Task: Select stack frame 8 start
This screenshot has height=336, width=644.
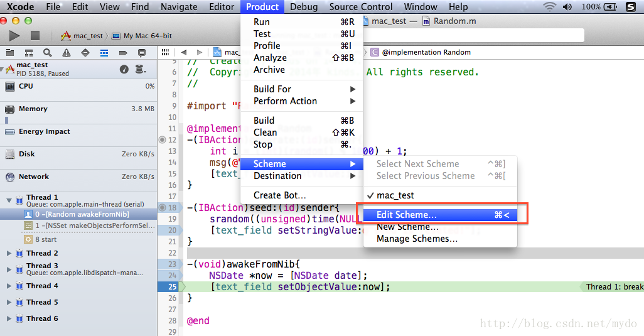Action: (x=78, y=239)
